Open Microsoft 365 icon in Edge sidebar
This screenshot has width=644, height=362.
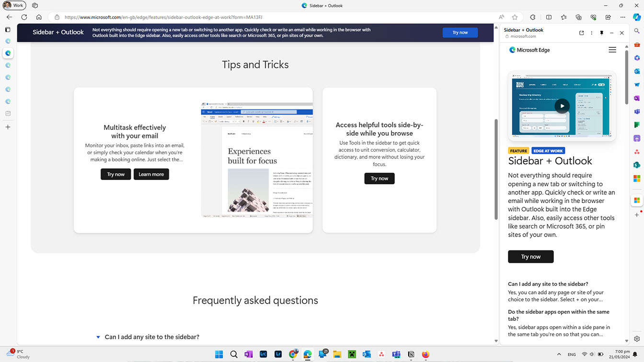[x=637, y=58]
